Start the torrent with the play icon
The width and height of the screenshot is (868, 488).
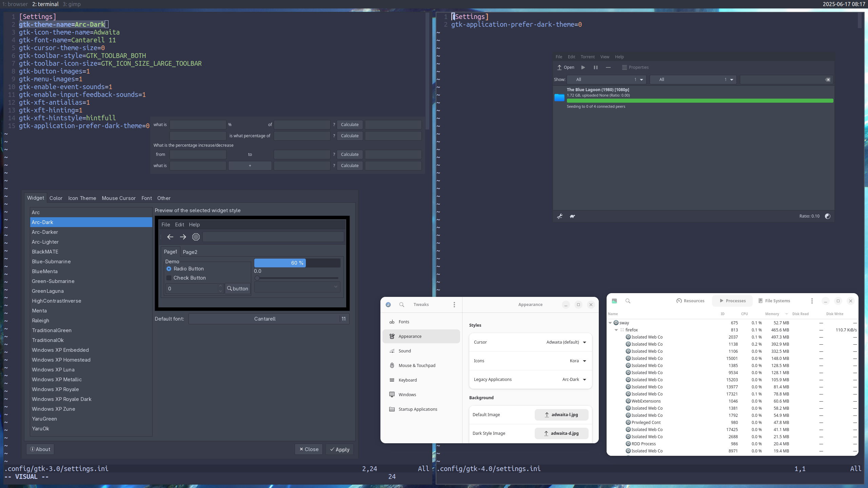pyautogui.click(x=583, y=67)
